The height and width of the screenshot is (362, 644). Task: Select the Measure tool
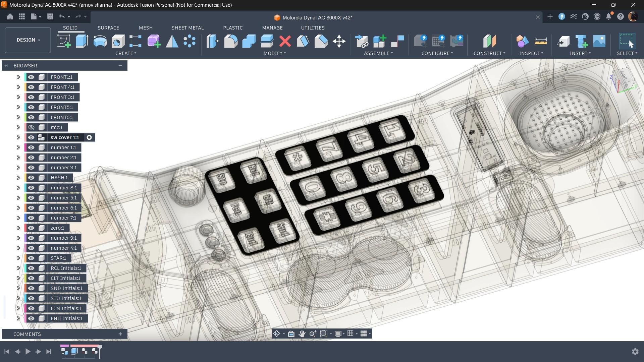541,41
